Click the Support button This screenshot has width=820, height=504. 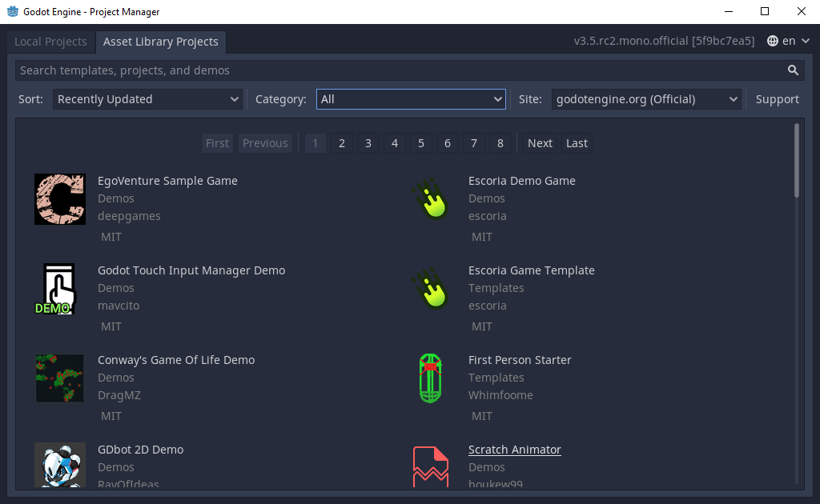[776, 99]
